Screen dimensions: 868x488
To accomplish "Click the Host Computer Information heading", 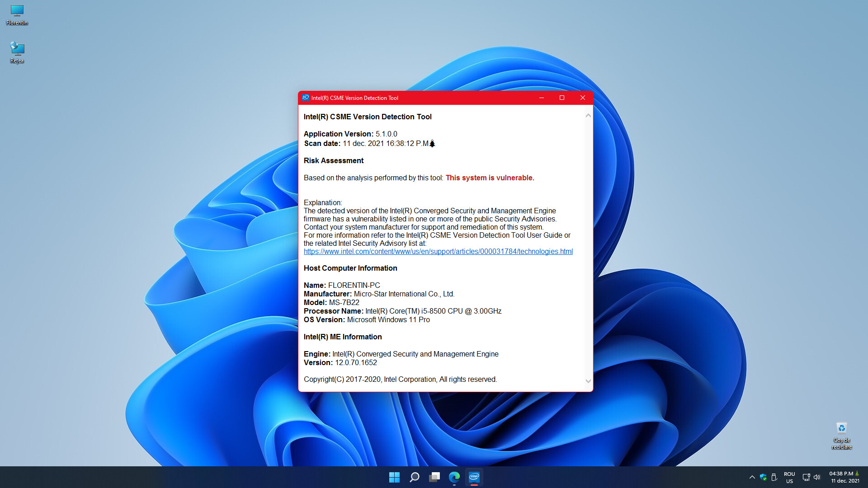I will (350, 268).
